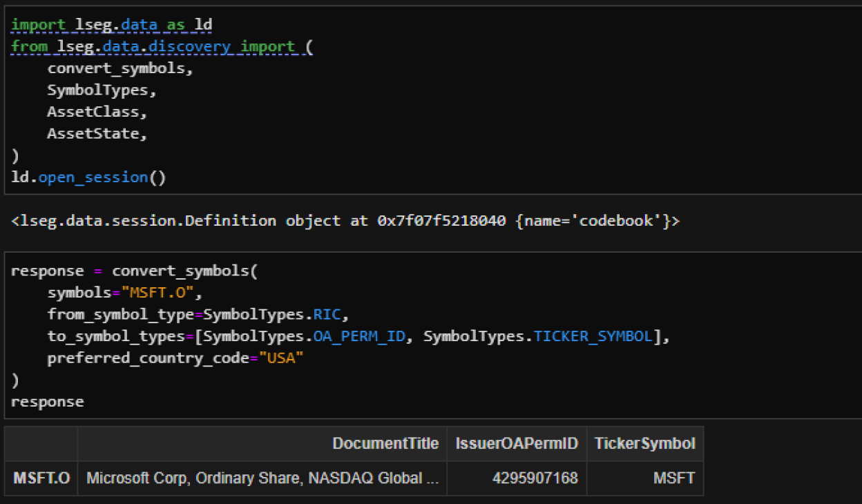Click the TickerSymbol column header

[644, 443]
